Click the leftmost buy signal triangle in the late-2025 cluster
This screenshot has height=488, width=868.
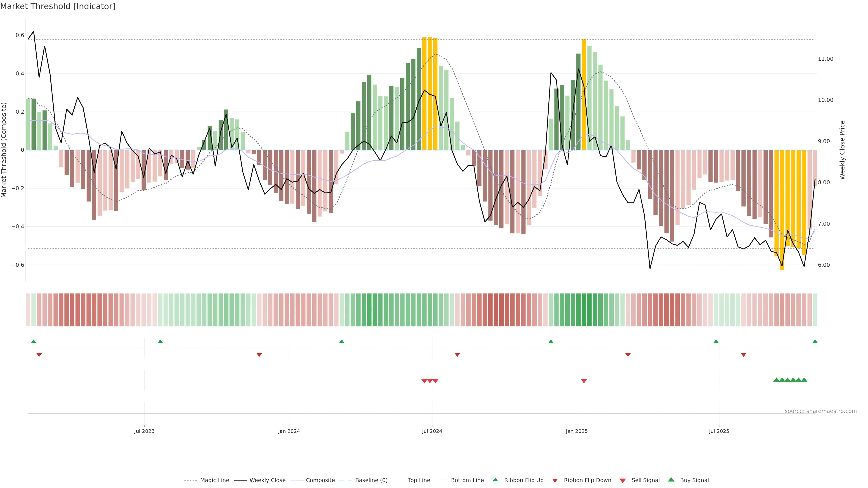[776, 380]
